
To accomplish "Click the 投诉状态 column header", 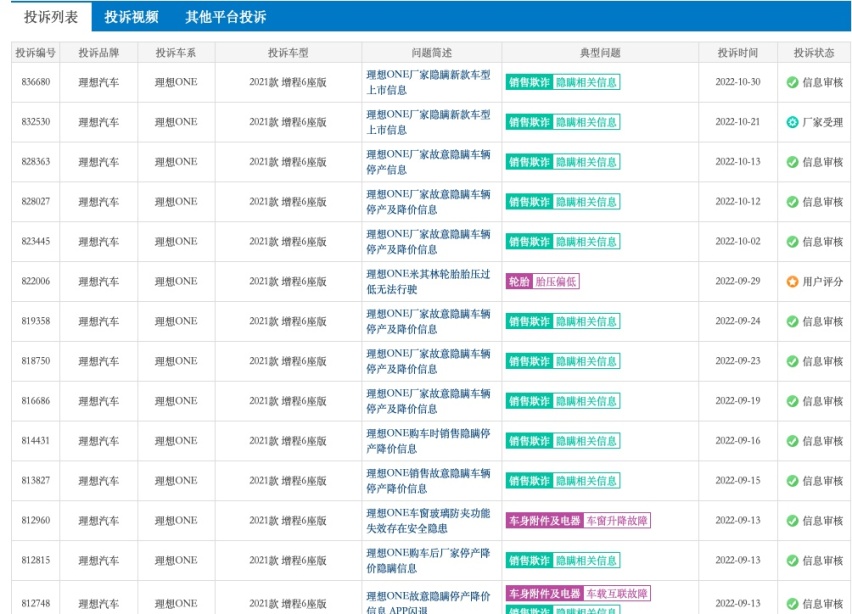I will (x=813, y=53).
